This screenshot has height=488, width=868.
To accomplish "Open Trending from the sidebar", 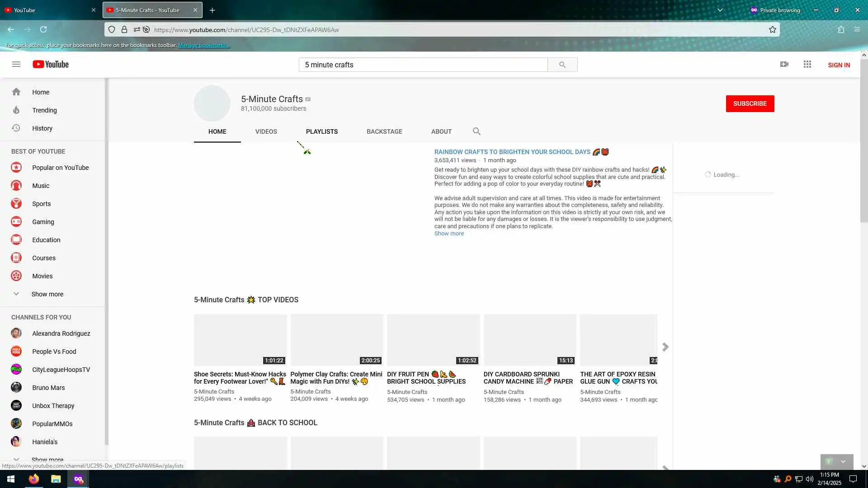I will pos(44,110).
